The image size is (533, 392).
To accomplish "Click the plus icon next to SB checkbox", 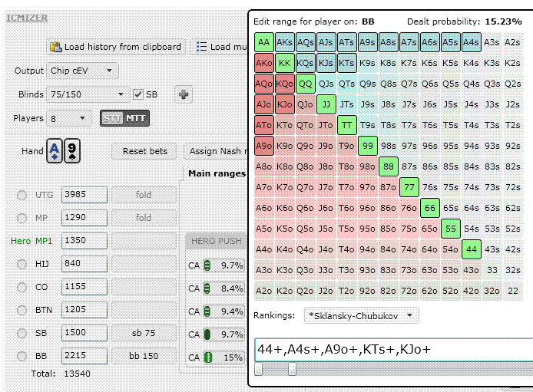I will pyautogui.click(x=184, y=94).
